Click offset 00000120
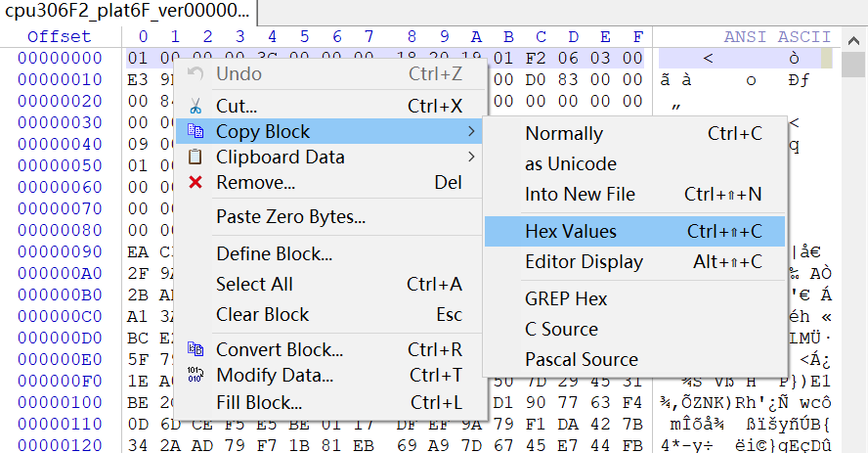The image size is (868, 453). tap(60, 445)
